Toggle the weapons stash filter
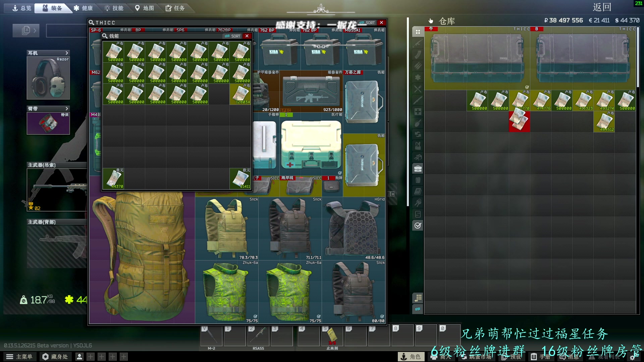Viewport: 644px width, 362px height. click(418, 43)
